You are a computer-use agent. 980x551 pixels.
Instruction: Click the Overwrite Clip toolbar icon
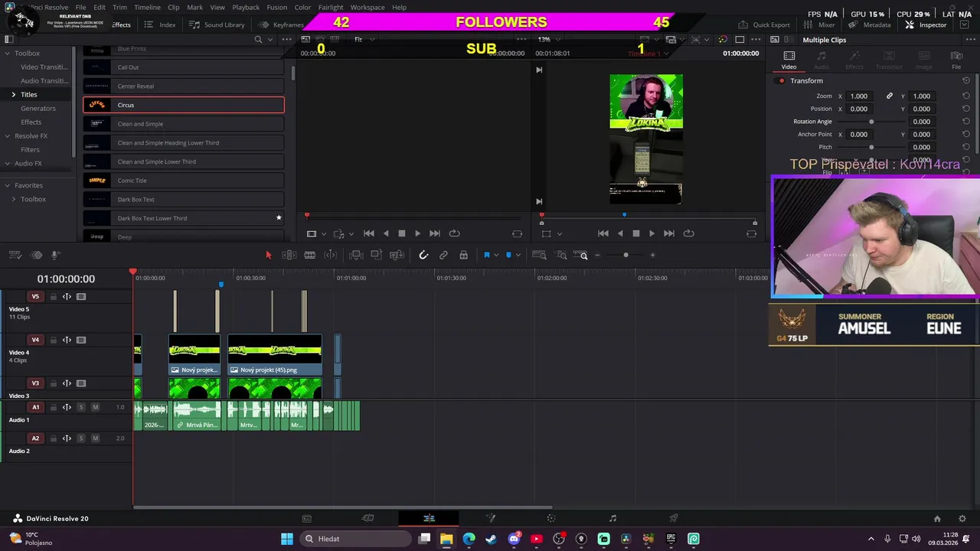(376, 255)
